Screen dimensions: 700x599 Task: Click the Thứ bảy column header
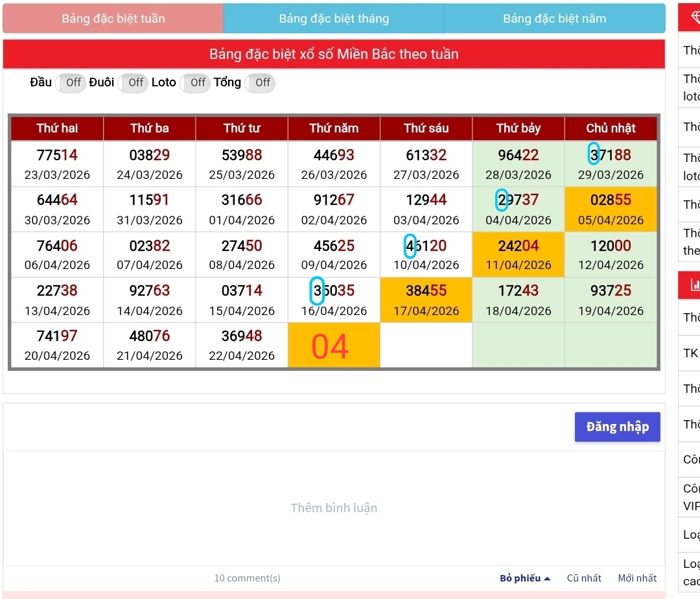(519, 128)
